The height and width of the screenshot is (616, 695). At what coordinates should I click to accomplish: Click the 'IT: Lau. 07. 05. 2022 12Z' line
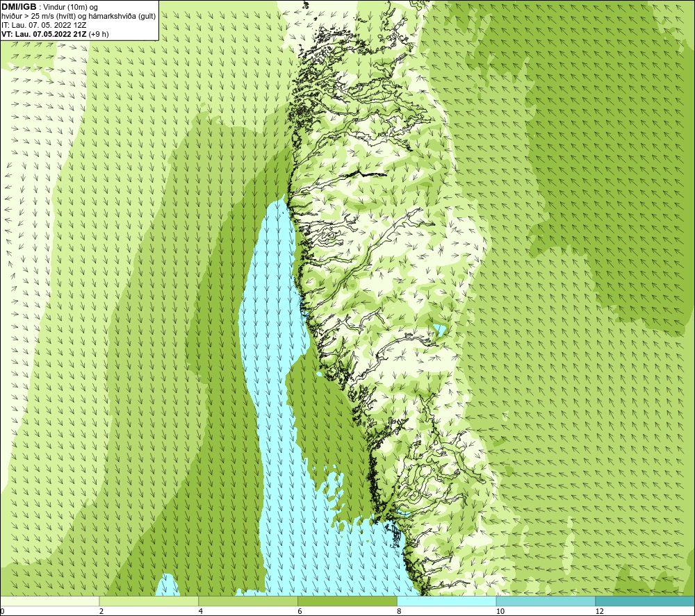(44, 25)
